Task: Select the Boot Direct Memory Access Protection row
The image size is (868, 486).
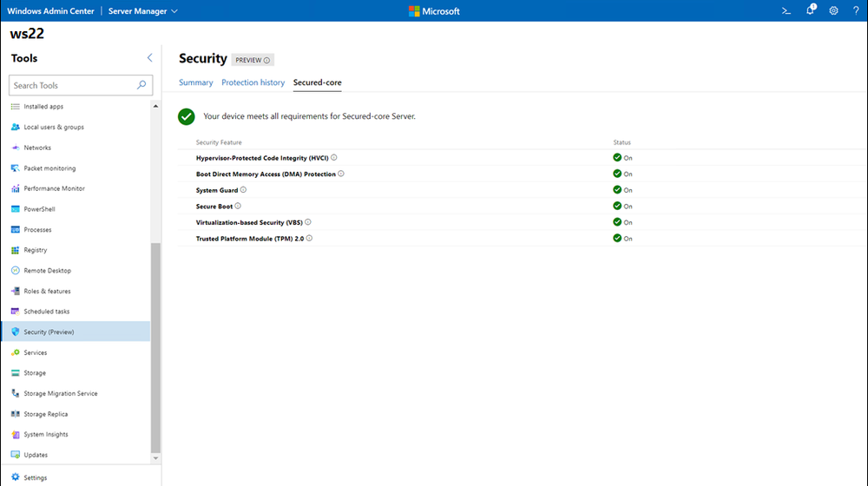Action: click(x=522, y=174)
